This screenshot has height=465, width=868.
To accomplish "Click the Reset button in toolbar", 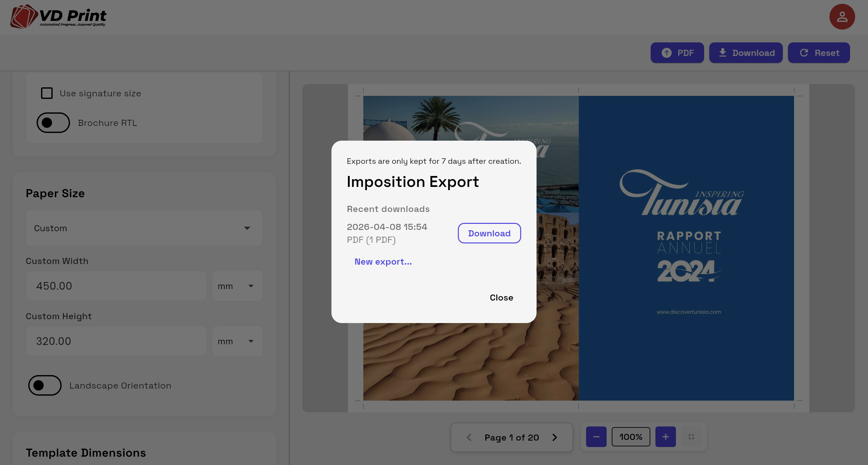I will coord(819,53).
